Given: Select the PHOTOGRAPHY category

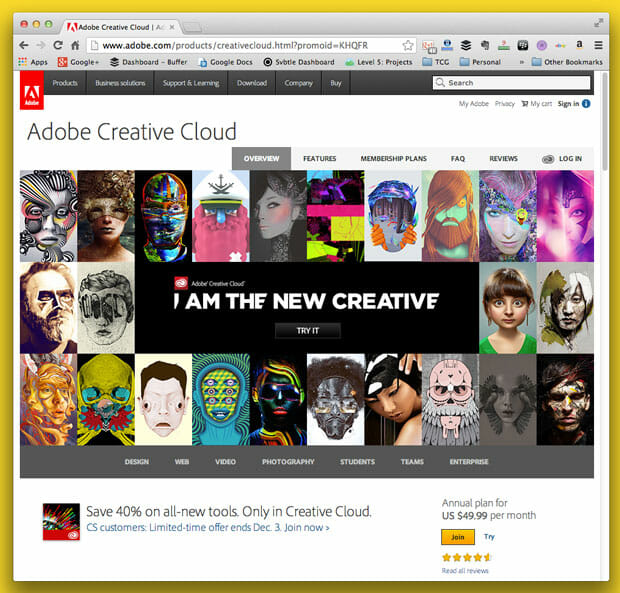Looking at the screenshot, I should point(288,461).
